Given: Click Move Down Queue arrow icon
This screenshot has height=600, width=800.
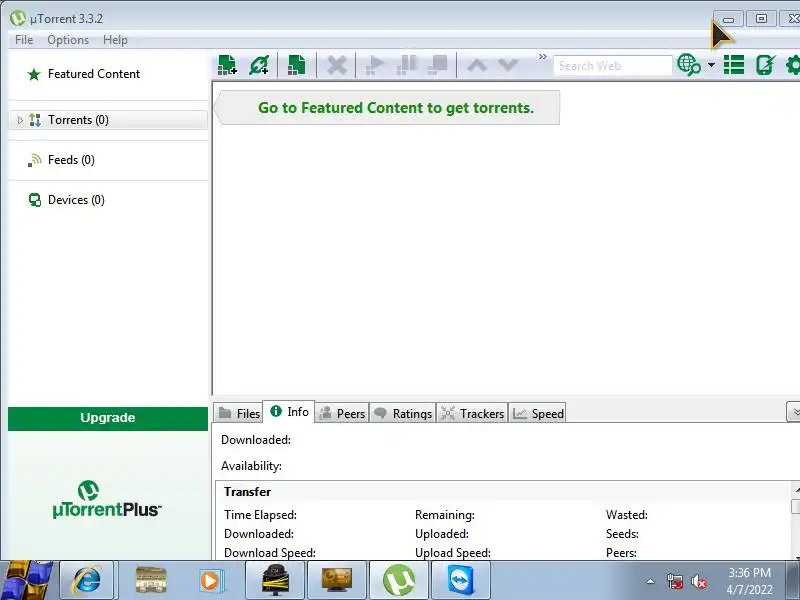Looking at the screenshot, I should [508, 65].
